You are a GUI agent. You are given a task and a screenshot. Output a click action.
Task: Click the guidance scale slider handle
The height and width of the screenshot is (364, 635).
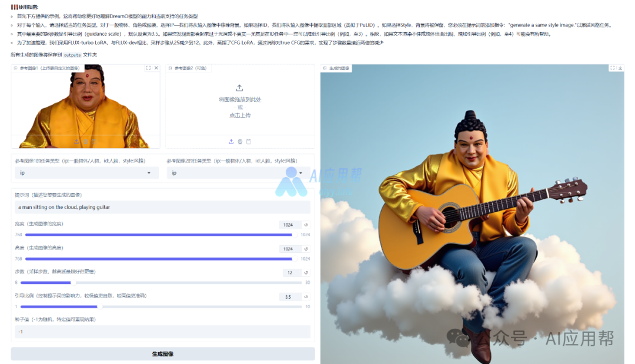pos(99,306)
